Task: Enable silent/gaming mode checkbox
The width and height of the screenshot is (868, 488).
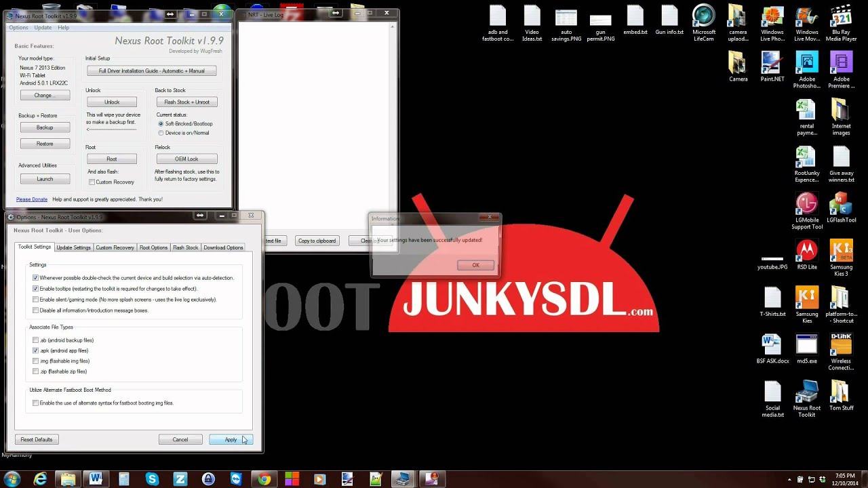Action: 35,300
